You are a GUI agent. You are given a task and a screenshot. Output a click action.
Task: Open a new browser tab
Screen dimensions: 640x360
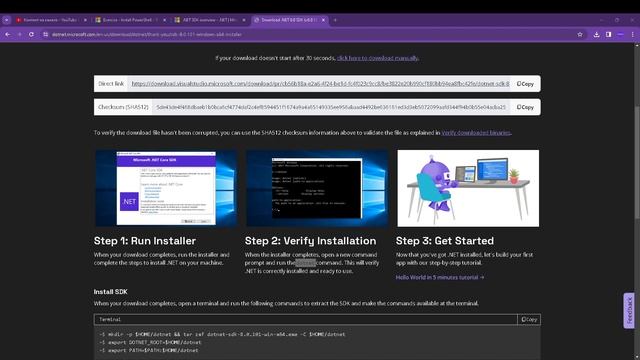(x=335, y=20)
